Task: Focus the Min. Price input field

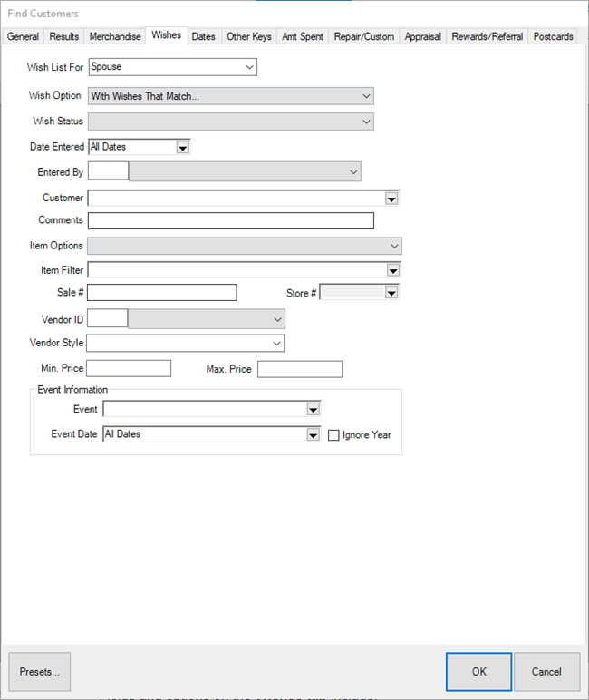Action: [128, 369]
